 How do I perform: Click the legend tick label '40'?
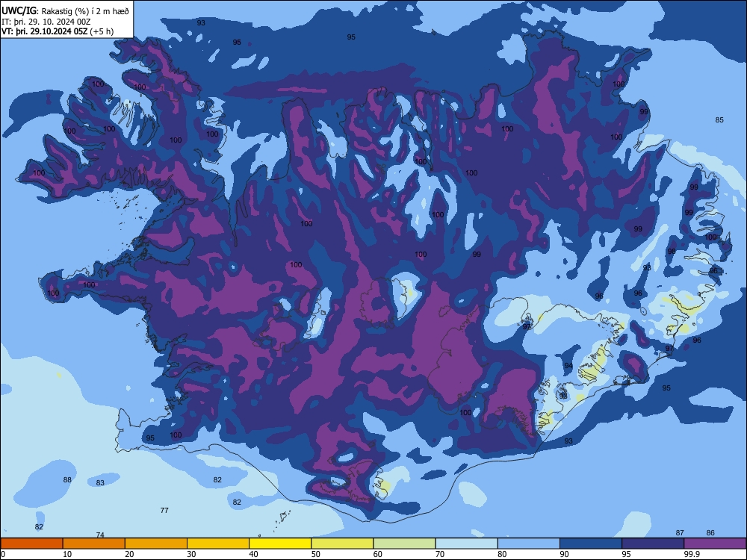point(254,554)
